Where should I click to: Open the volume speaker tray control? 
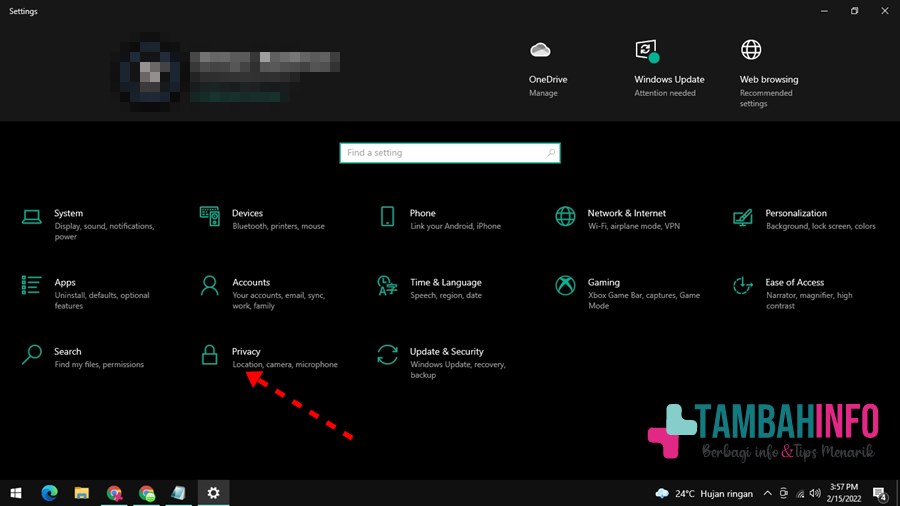(815, 493)
